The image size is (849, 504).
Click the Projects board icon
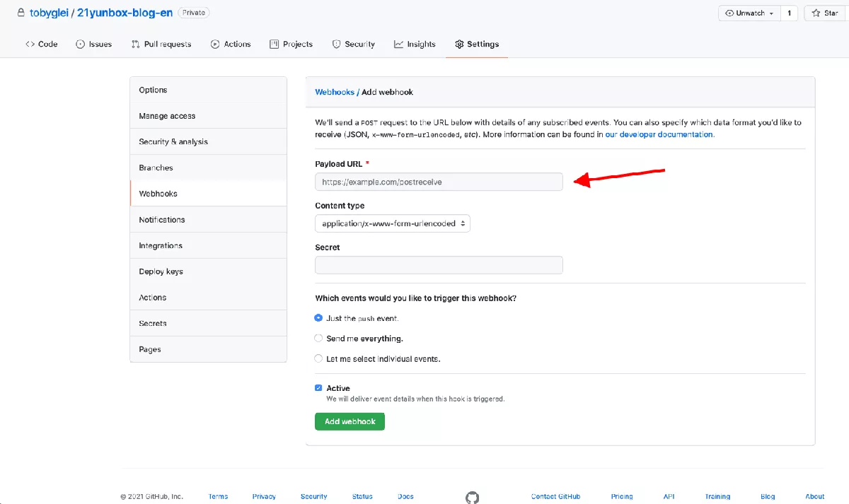click(x=275, y=44)
